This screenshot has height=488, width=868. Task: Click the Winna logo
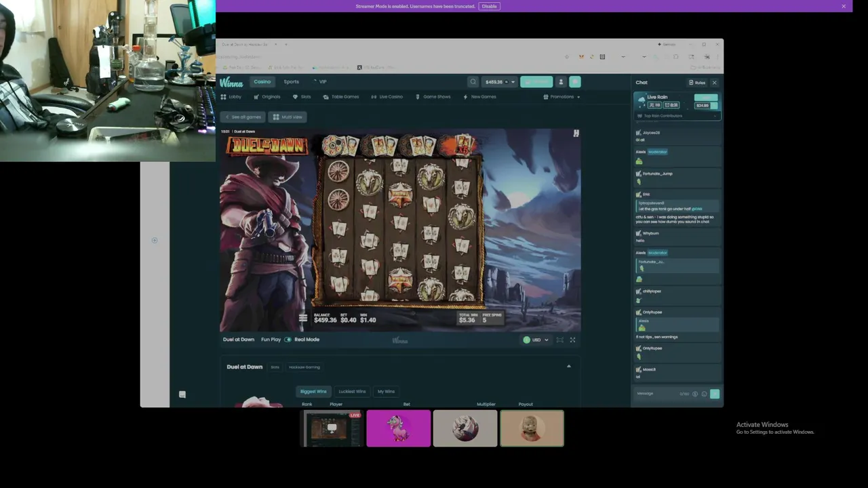pos(231,83)
